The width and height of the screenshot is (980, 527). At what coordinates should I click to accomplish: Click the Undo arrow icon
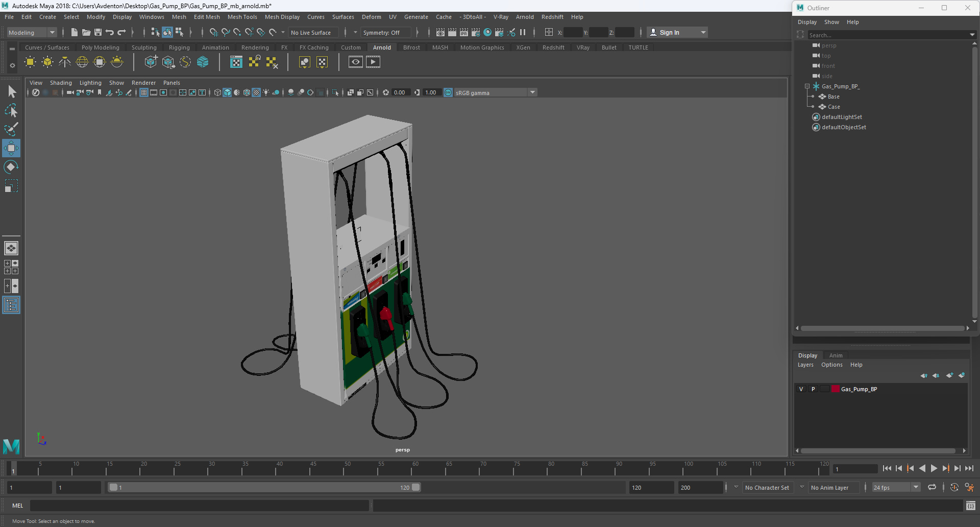click(110, 32)
